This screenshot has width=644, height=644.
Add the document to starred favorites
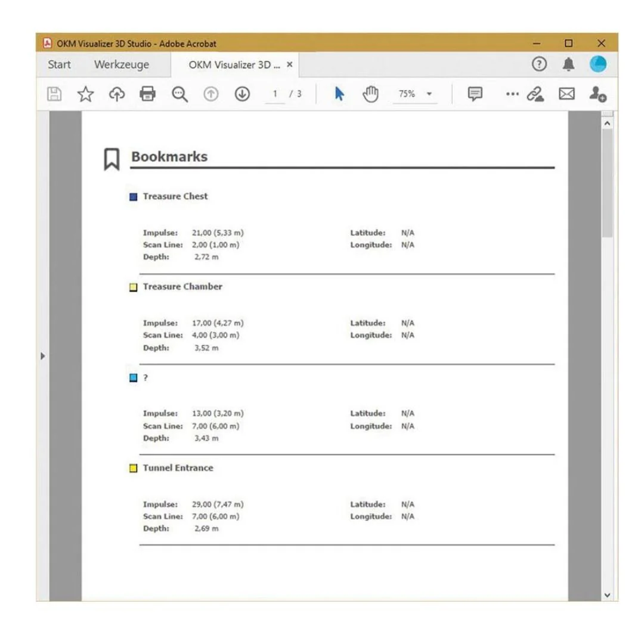(x=85, y=94)
